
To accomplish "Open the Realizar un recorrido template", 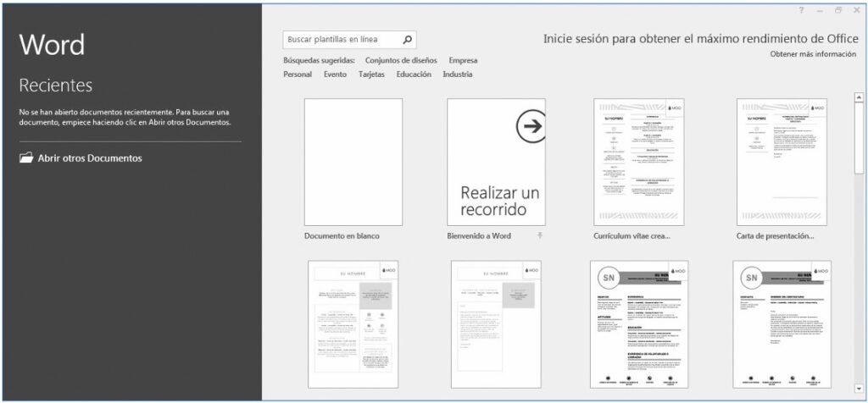I will [496, 162].
